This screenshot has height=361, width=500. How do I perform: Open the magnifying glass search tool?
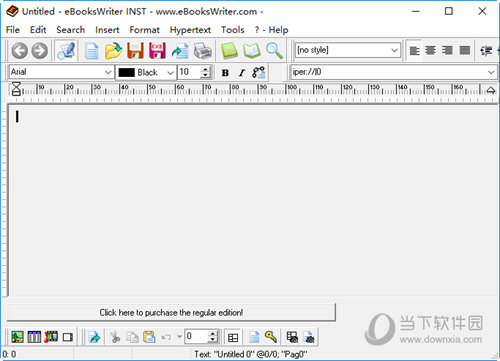click(x=274, y=51)
